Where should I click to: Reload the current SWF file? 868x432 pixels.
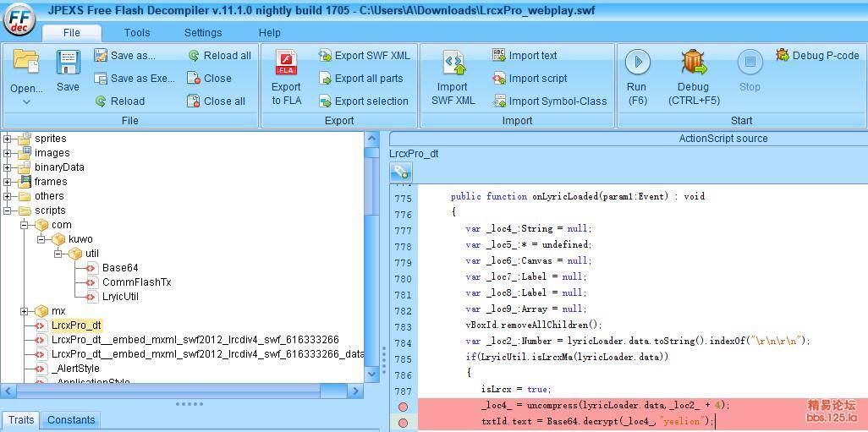tap(119, 101)
